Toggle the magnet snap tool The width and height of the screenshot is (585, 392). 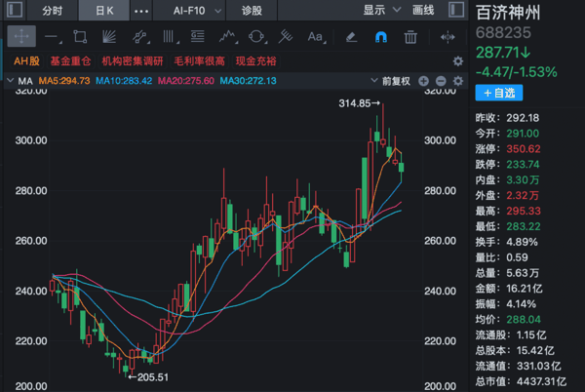click(380, 37)
